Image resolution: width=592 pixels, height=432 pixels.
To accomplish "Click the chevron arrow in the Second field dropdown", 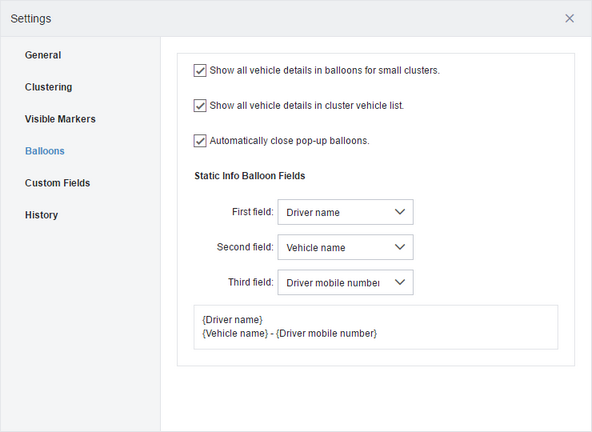I will click(x=400, y=247).
